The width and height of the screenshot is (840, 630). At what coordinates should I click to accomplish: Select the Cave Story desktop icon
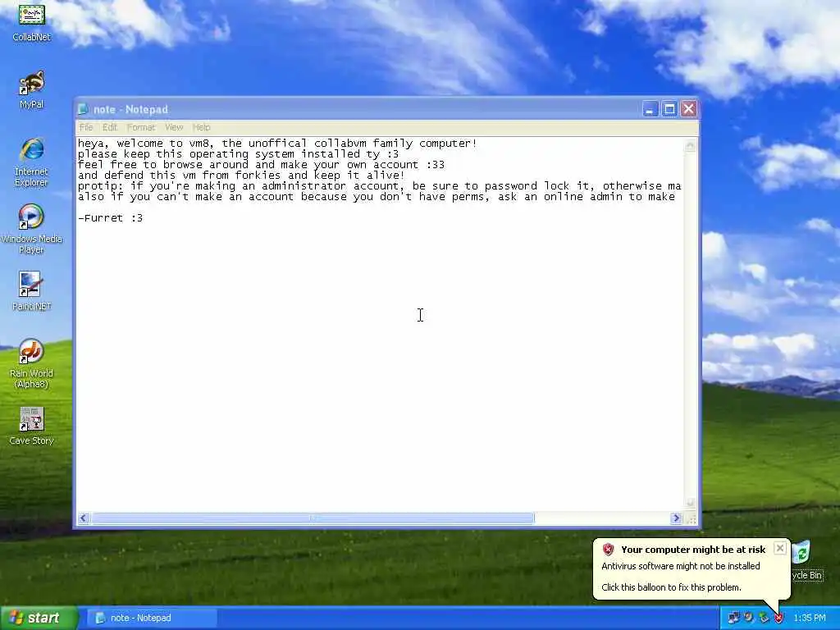[31, 426]
